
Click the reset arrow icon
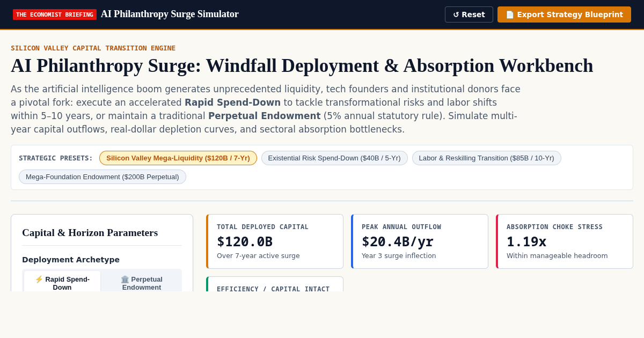point(456,14)
